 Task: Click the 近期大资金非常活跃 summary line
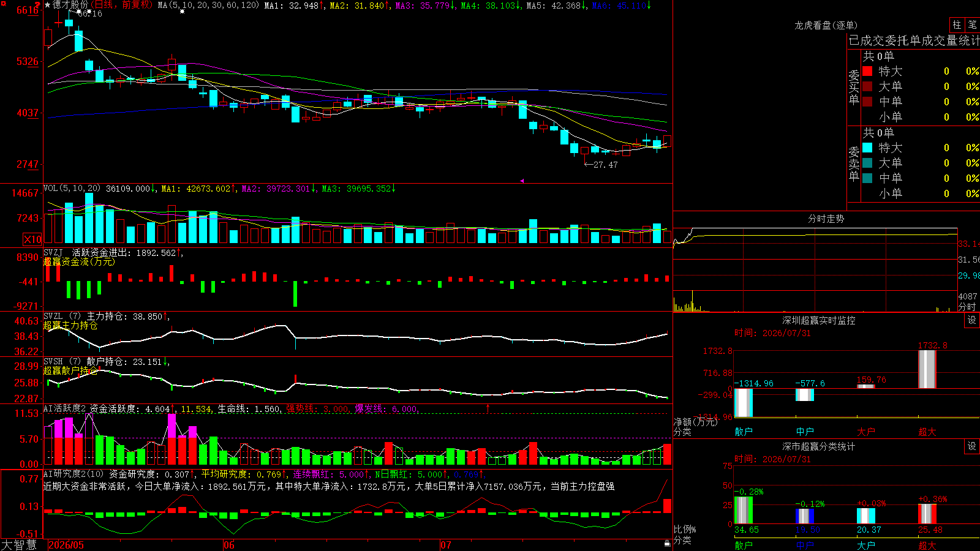coord(329,486)
